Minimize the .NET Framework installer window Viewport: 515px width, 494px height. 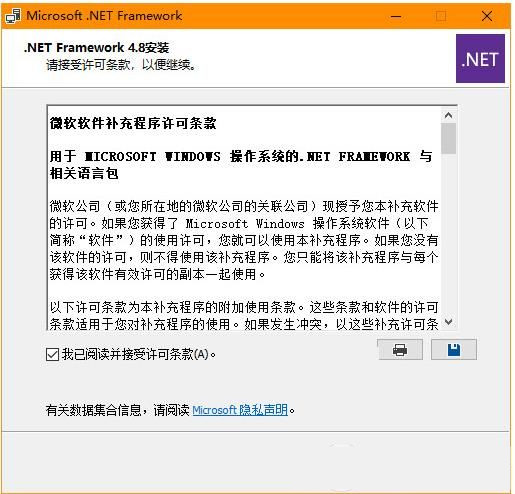[x=396, y=16]
